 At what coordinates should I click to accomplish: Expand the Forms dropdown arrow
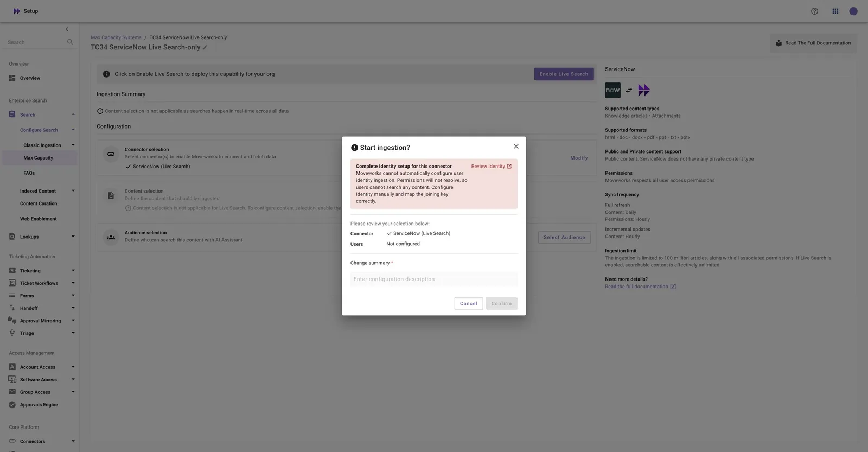pyautogui.click(x=73, y=295)
